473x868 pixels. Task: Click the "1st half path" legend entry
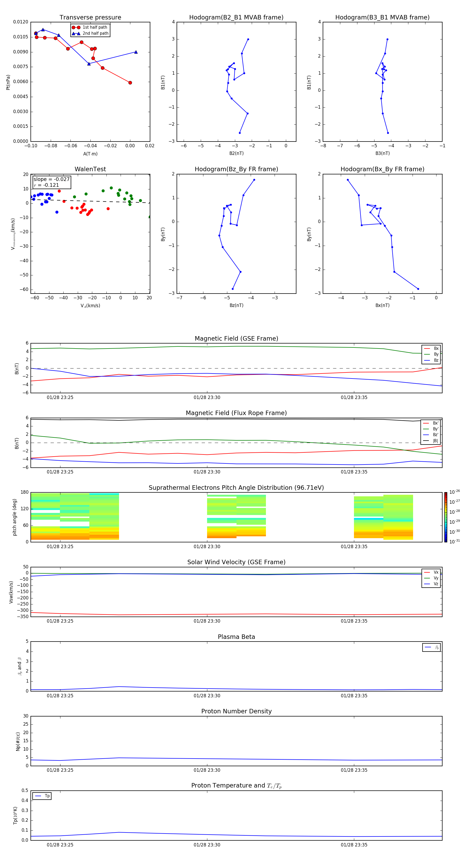coord(90,27)
